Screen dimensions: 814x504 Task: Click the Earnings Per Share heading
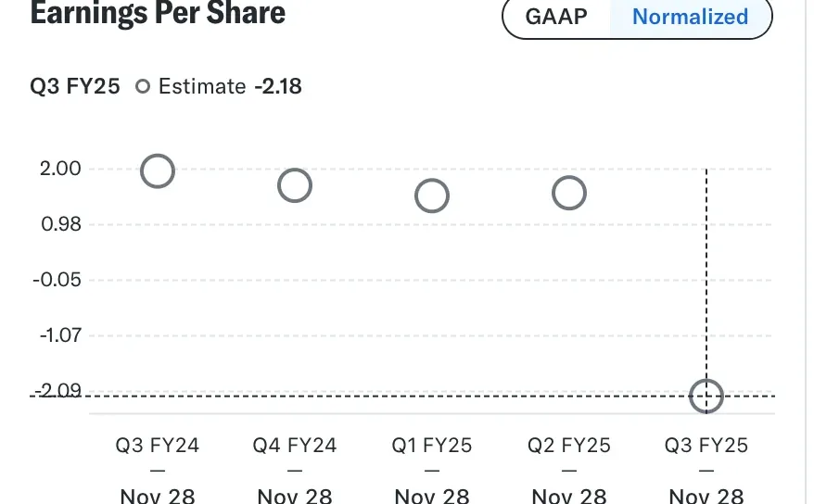pyautogui.click(x=158, y=12)
